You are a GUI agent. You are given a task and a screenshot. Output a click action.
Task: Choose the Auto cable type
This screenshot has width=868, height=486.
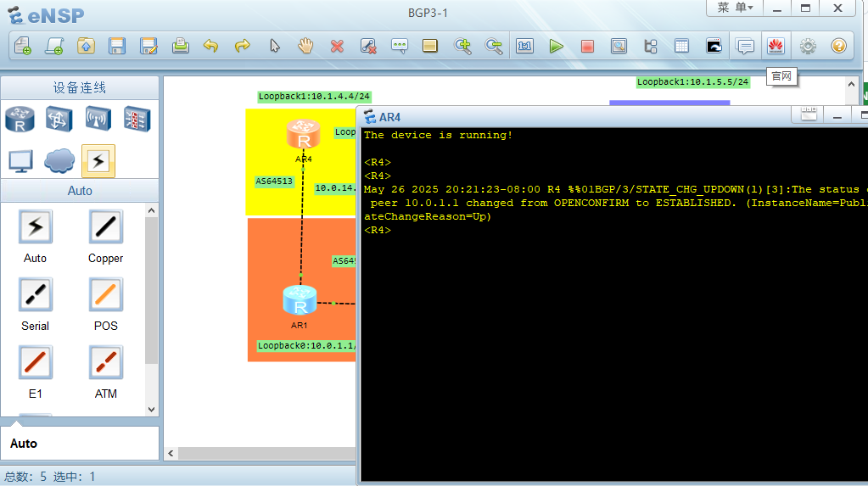coord(36,227)
